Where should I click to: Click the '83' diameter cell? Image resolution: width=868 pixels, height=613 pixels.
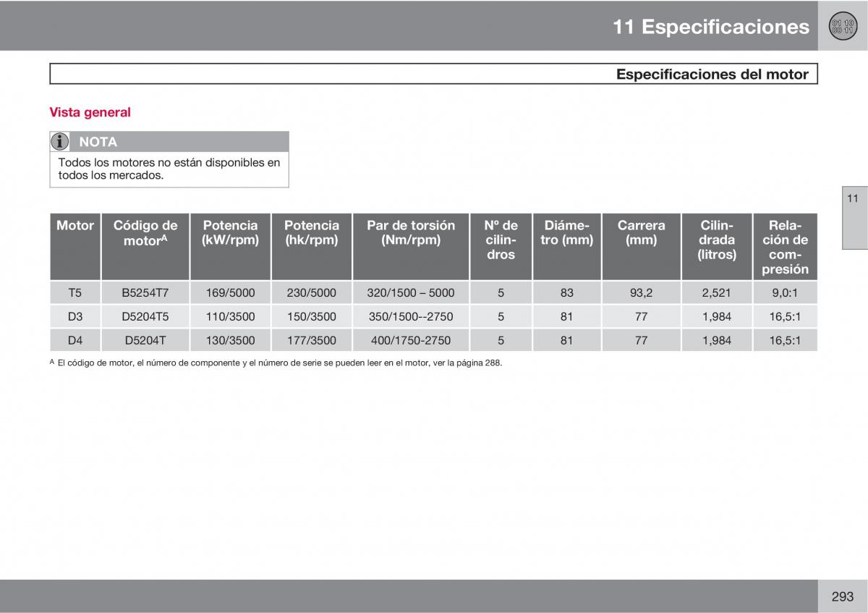(567, 293)
